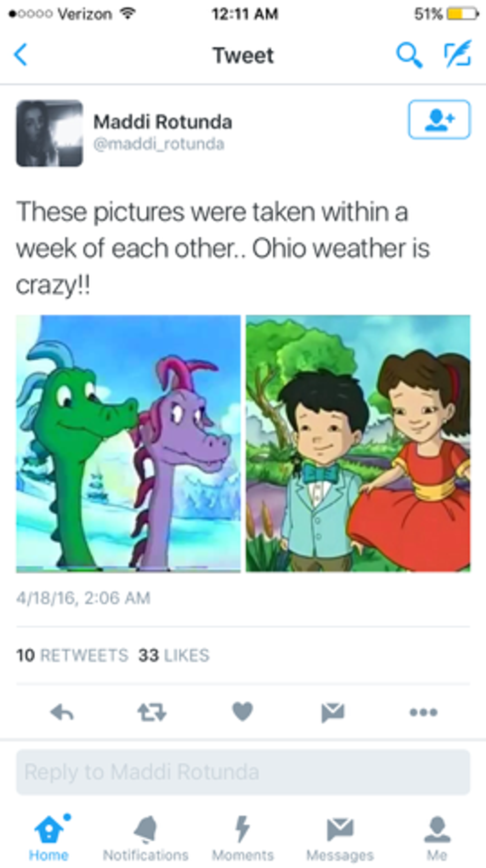Open the three-dot more options menu

[x=424, y=713]
